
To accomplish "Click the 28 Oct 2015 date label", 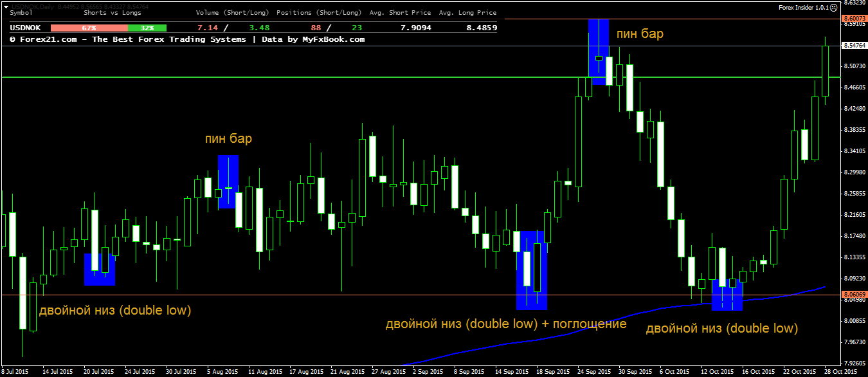I will tap(840, 372).
